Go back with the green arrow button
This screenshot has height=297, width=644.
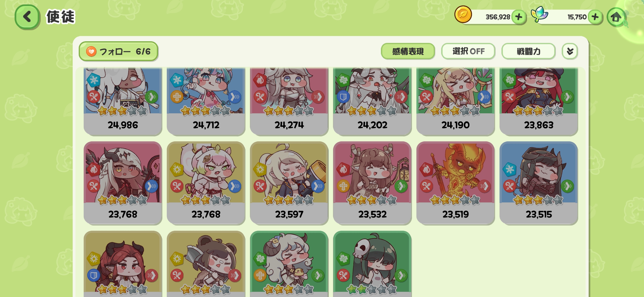[x=27, y=17]
